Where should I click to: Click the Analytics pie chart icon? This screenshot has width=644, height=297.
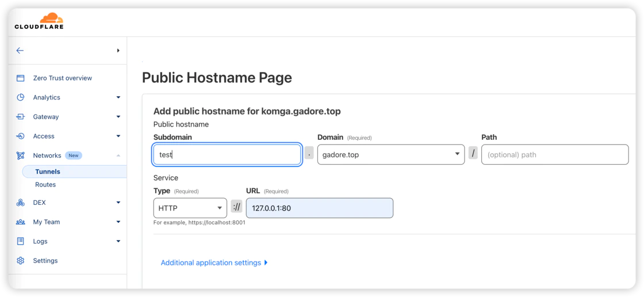(21, 97)
